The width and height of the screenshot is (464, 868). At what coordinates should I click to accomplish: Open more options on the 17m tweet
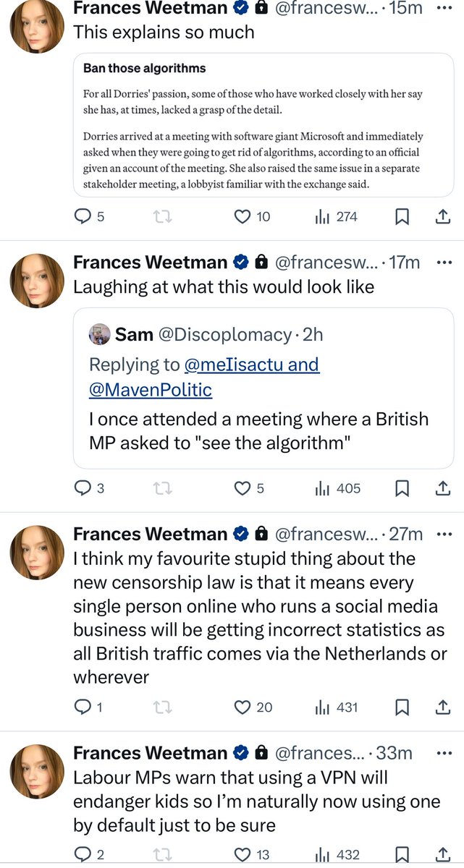(443, 262)
